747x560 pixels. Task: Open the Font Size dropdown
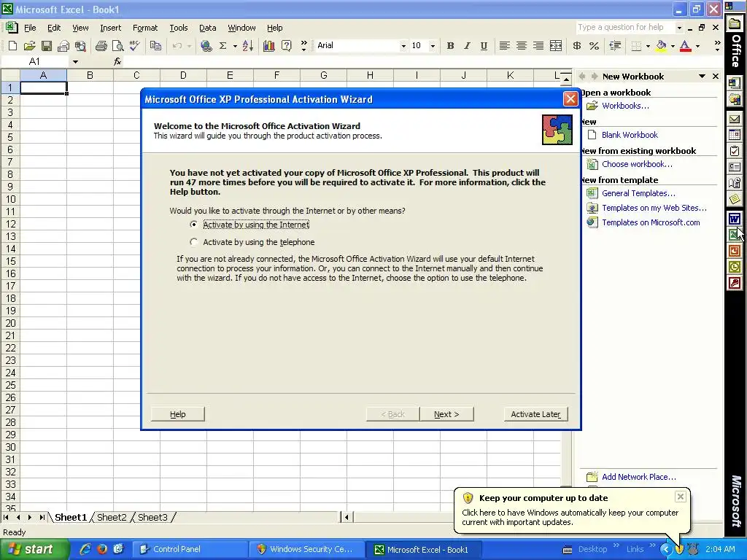tap(433, 46)
